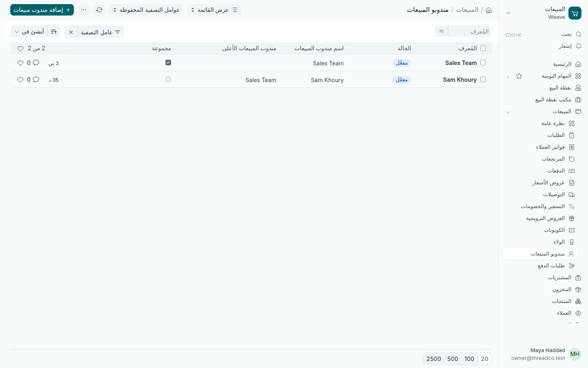The image size is (588, 368).
Task: Click the مفعّل status badge for Sam Khoury
Action: coord(402,80)
